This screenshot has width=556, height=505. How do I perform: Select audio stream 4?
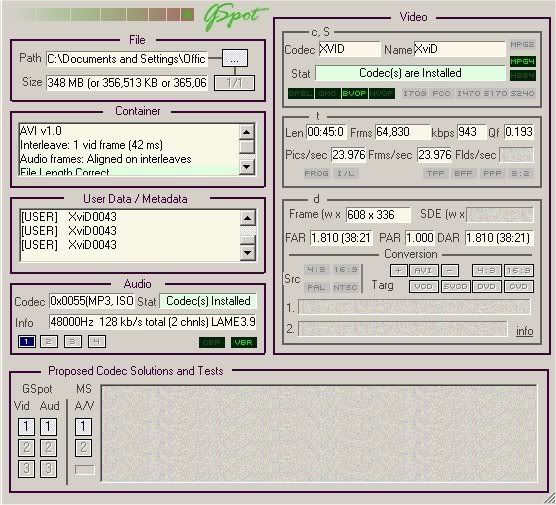click(97, 342)
